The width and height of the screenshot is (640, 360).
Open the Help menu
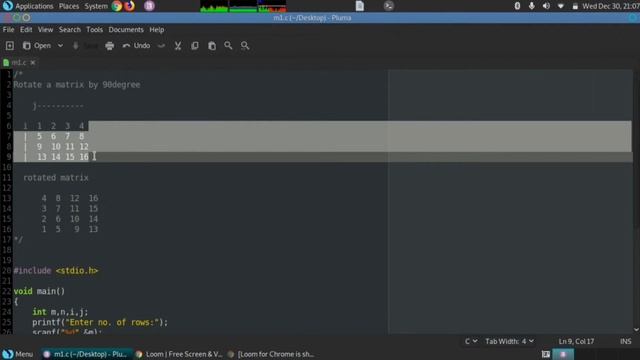pos(157,30)
